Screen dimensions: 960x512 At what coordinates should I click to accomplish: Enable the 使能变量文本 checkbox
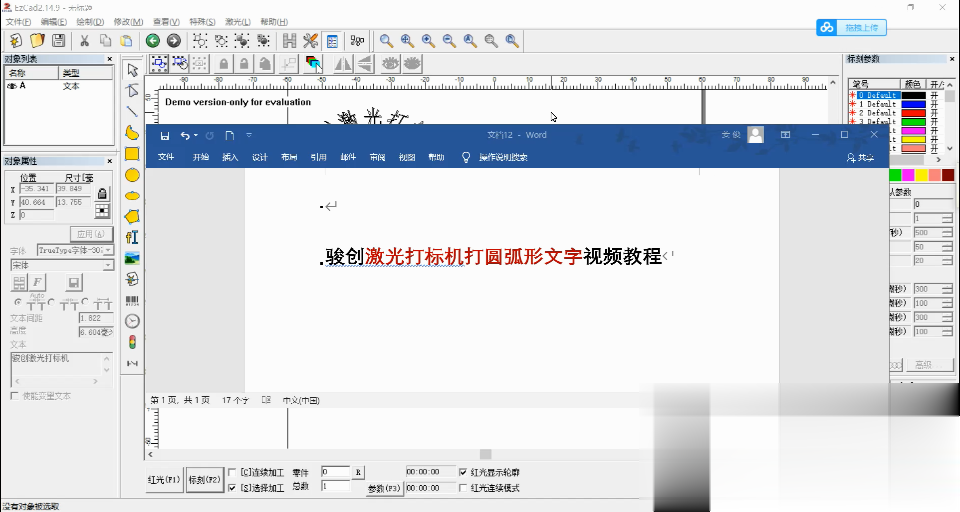pyautogui.click(x=14, y=396)
